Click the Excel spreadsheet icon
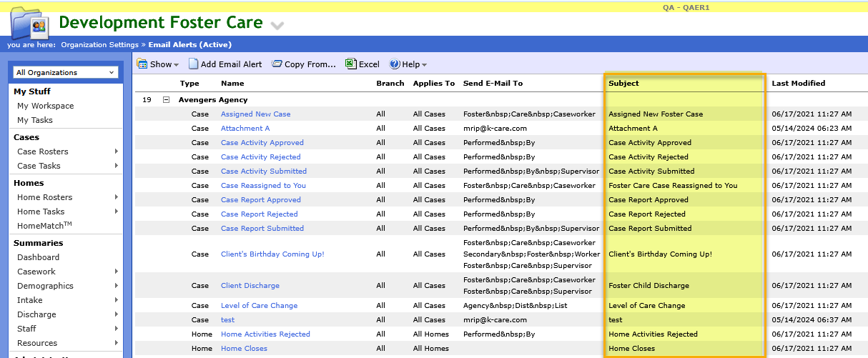 point(350,64)
